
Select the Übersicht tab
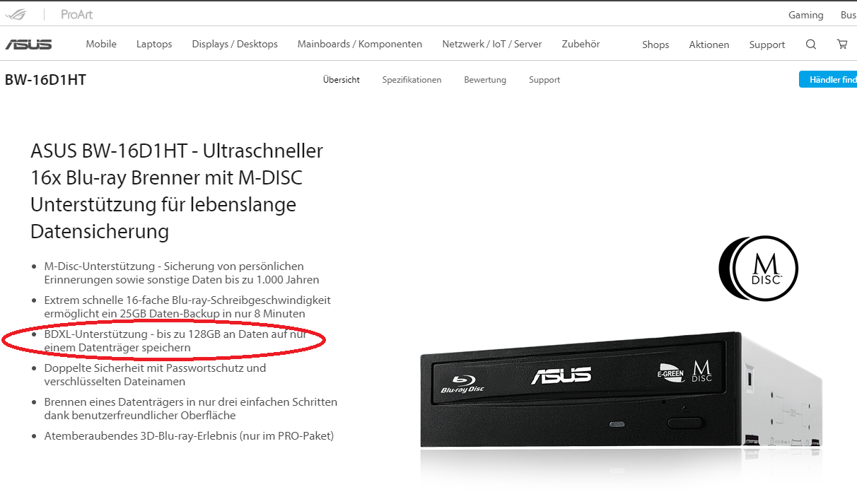tap(342, 80)
